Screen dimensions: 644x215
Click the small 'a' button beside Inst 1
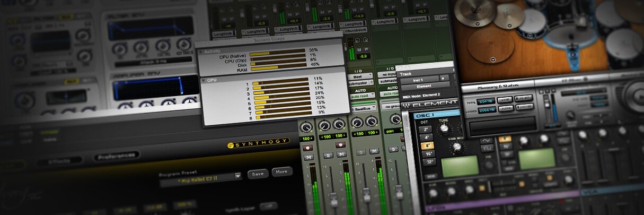pyautogui.click(x=444, y=78)
